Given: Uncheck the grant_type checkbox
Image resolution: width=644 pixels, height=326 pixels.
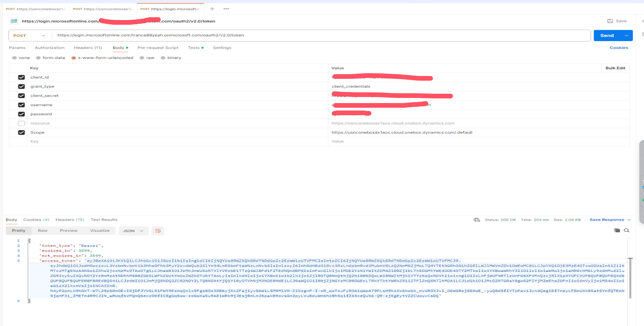Looking at the screenshot, I should (x=21, y=86).
